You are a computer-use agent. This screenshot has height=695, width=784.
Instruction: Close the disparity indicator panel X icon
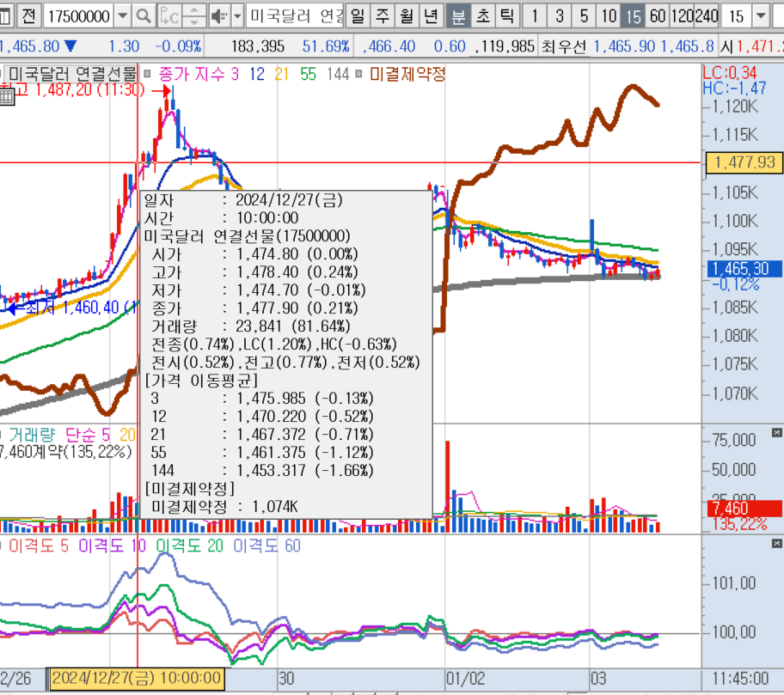tap(777, 544)
